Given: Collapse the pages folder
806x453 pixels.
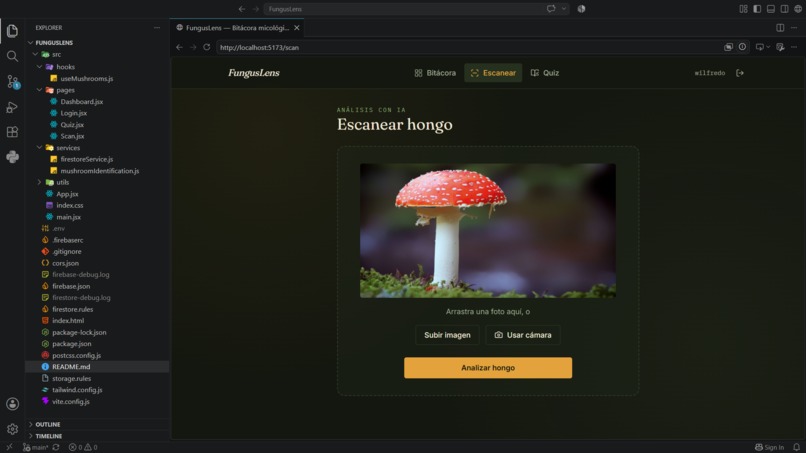Looking at the screenshot, I should pos(98,90).
